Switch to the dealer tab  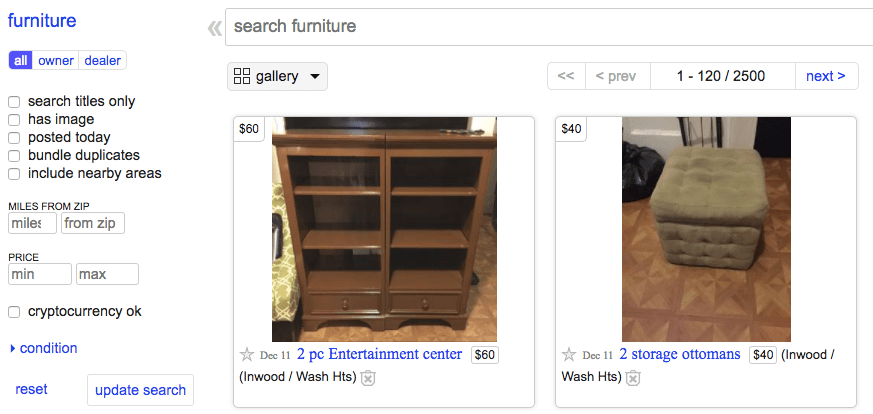(102, 61)
